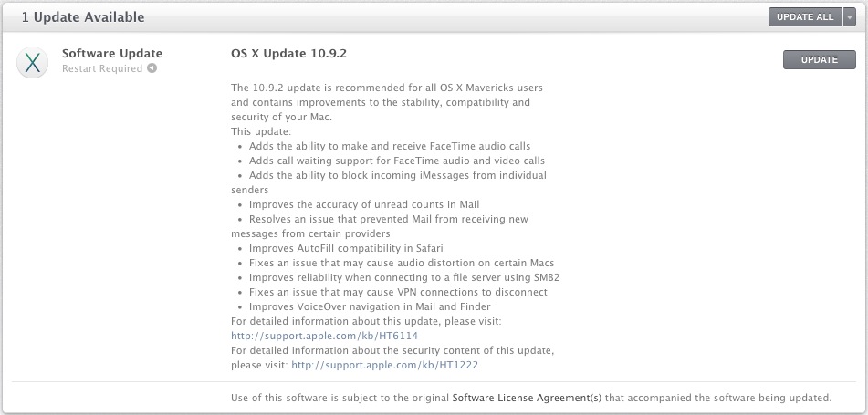Viewport: 868px width, 415px height.
Task: Click the Restart Required text
Action: (102, 68)
